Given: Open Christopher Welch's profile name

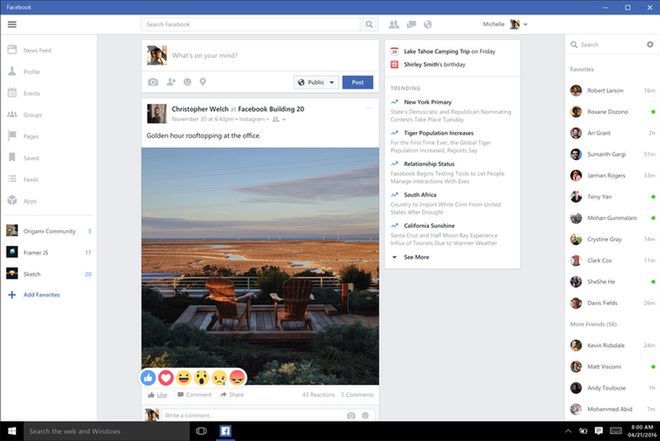Looking at the screenshot, I should click(x=200, y=109).
